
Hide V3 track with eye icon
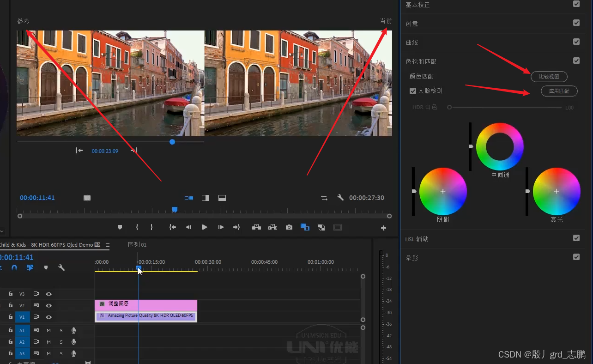(48, 294)
